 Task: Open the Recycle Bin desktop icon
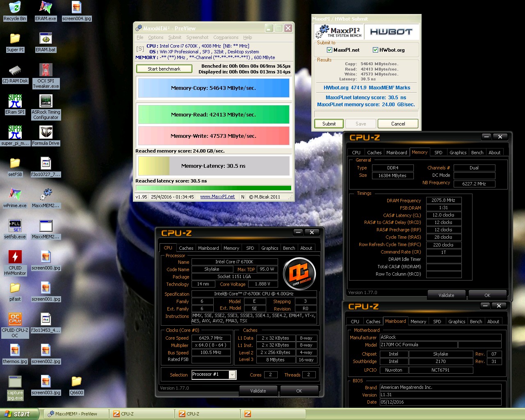(15, 11)
